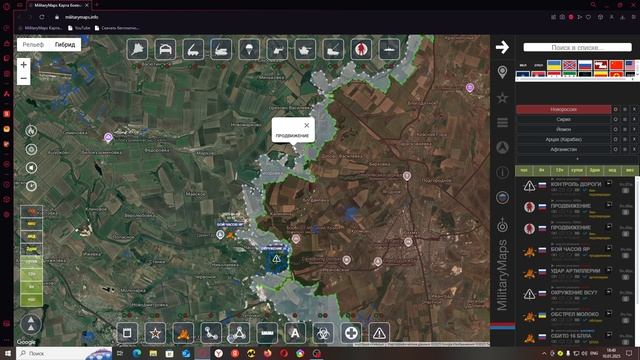The width and height of the screenshot is (640, 360).
Task: Open Windows Start menu
Action: tap(7, 353)
